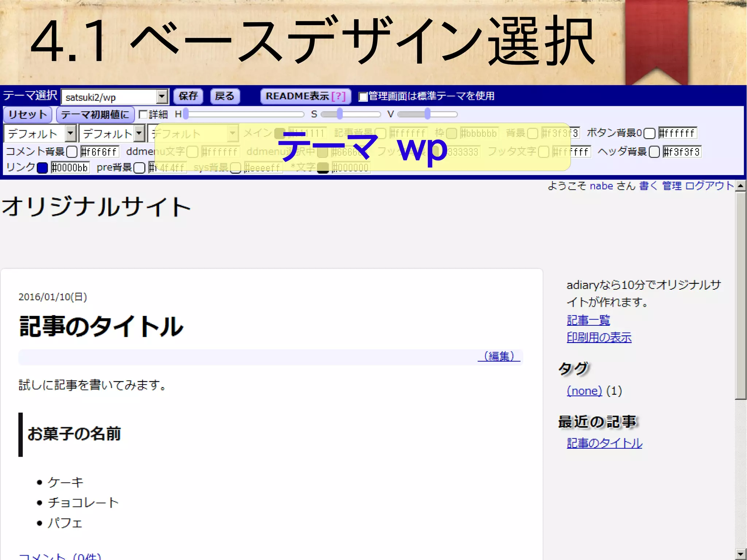Click the （編集） link
This screenshot has width=747, height=560.
499,356
